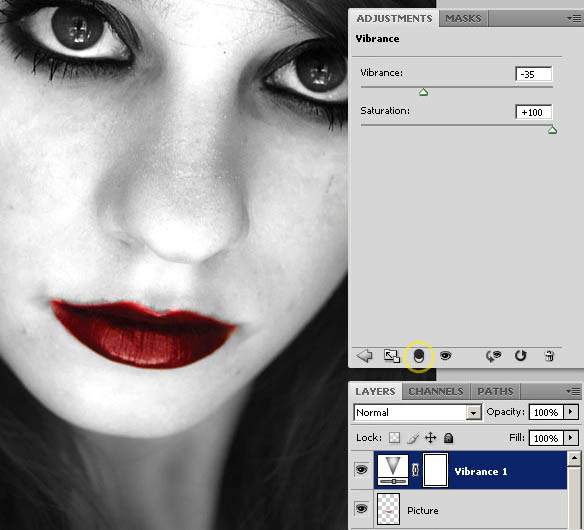Click the Fill value field

(546, 438)
